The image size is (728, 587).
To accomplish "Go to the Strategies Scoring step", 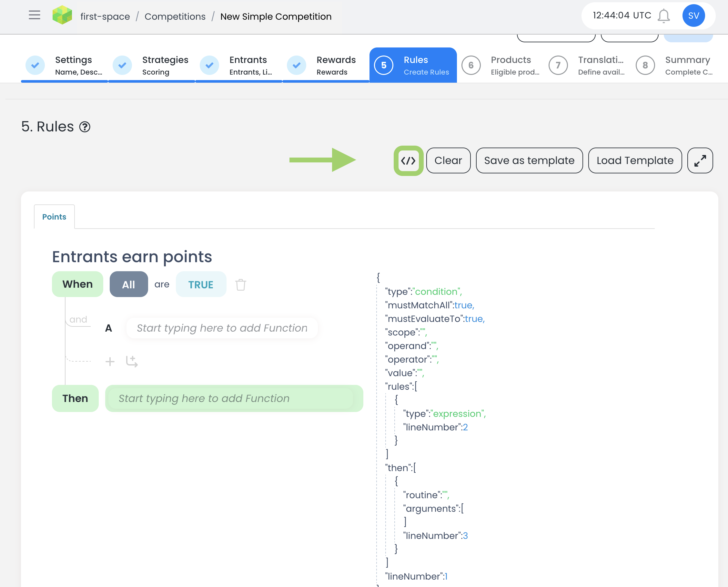I will pos(152,65).
